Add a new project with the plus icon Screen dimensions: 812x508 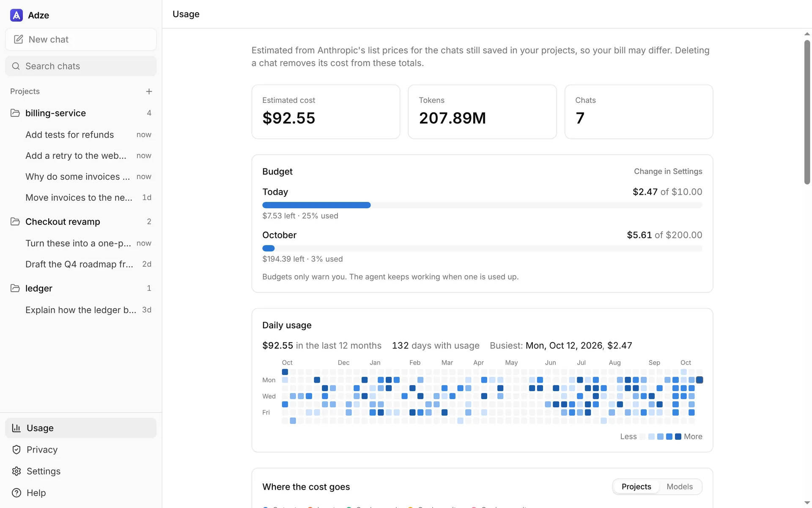point(149,91)
